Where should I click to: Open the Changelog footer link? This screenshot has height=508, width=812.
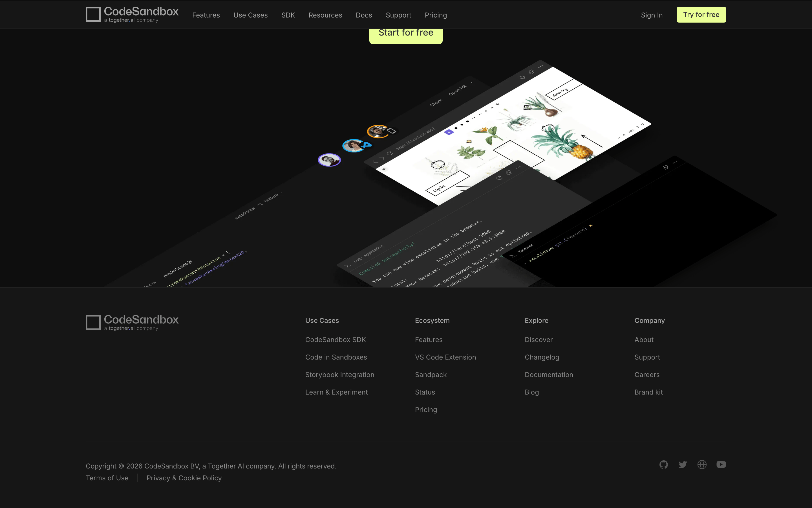pos(542,357)
